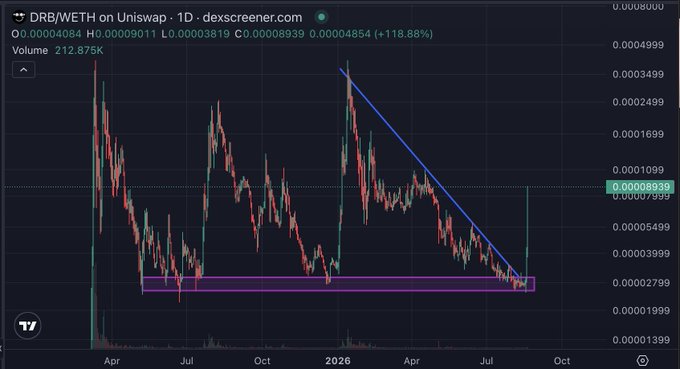Click the 0.0001099 price axis label
Screen dimensions: 680x369
tap(638, 170)
